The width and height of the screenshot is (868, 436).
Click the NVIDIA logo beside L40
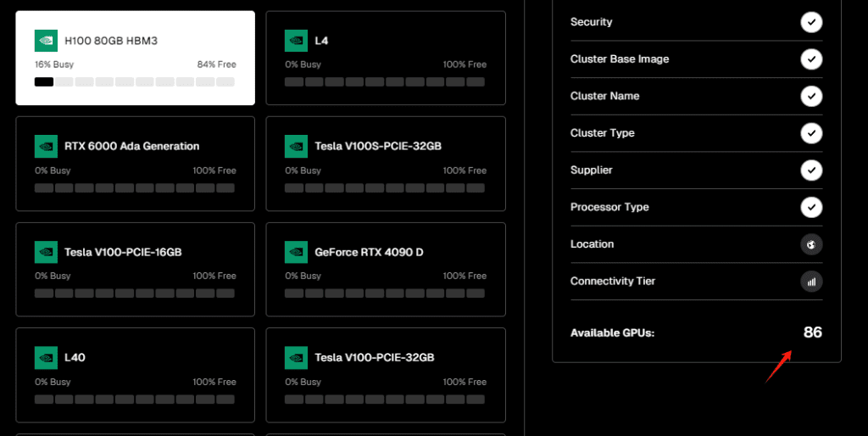[x=46, y=357]
